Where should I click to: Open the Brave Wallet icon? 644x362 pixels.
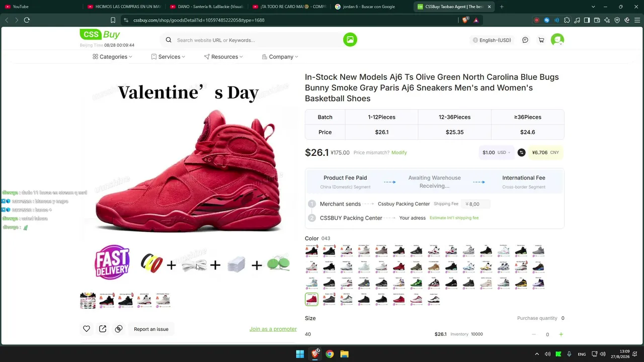(597, 20)
